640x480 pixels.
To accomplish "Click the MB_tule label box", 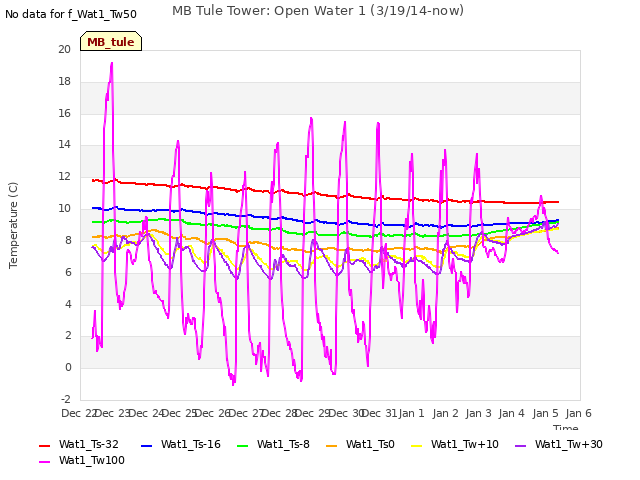I will click(x=111, y=41).
